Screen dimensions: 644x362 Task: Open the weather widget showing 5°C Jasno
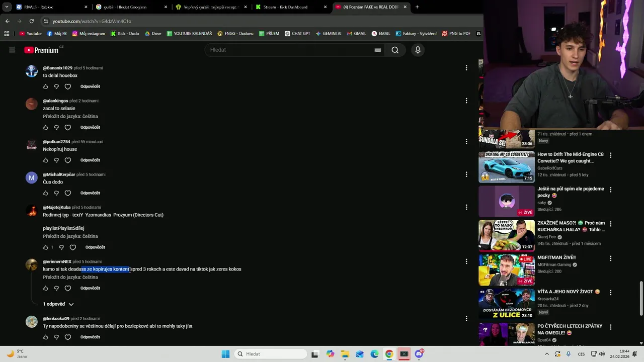(x=16, y=354)
